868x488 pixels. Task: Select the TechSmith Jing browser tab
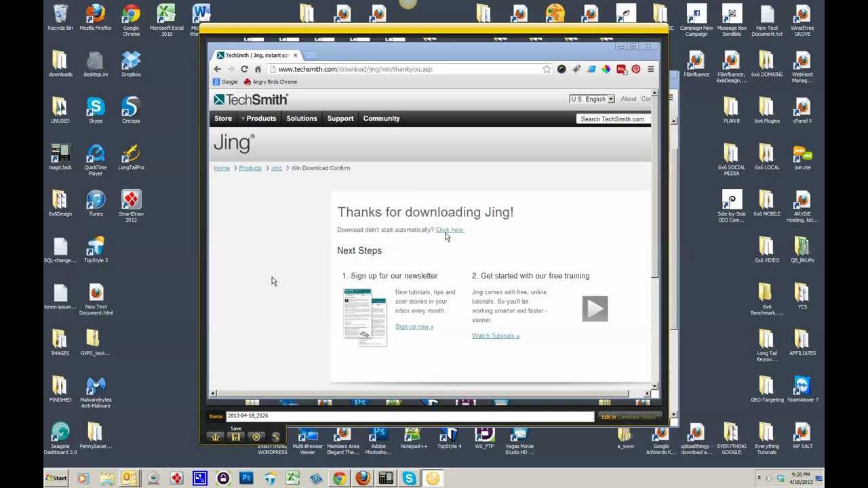click(256, 55)
